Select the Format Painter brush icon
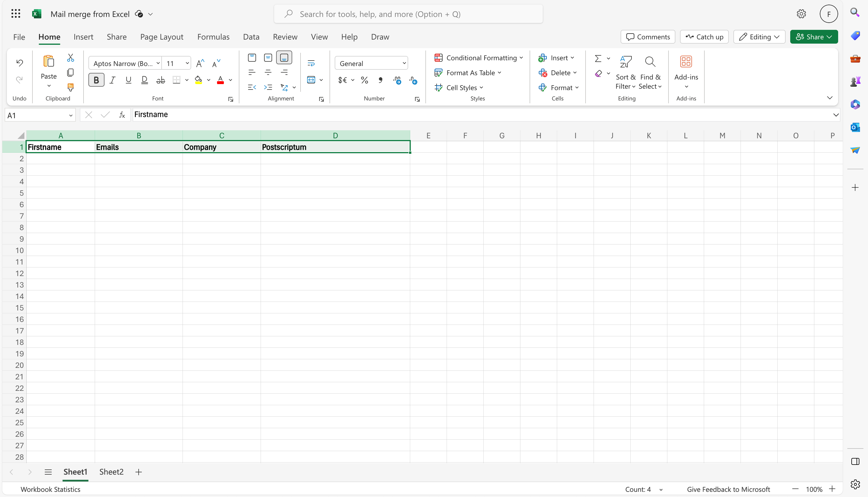This screenshot has width=868, height=497. click(x=70, y=88)
